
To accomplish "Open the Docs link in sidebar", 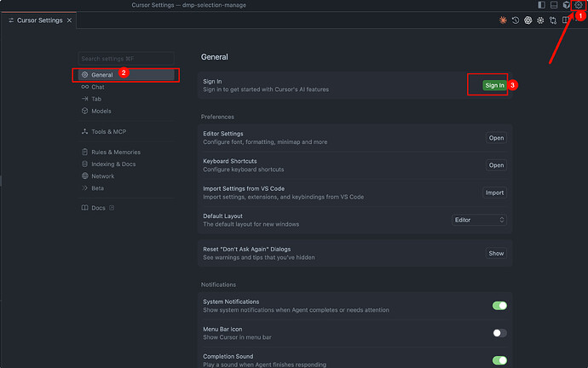I will (x=98, y=208).
